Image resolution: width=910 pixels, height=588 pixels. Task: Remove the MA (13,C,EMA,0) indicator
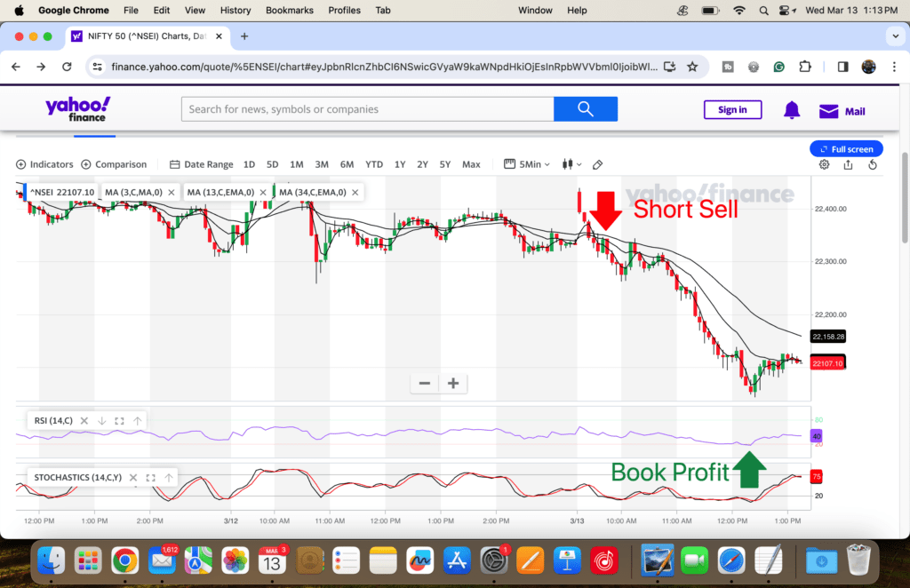tap(263, 193)
